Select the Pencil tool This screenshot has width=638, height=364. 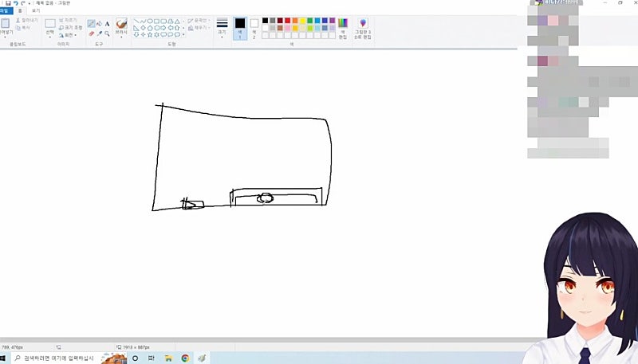(x=90, y=24)
